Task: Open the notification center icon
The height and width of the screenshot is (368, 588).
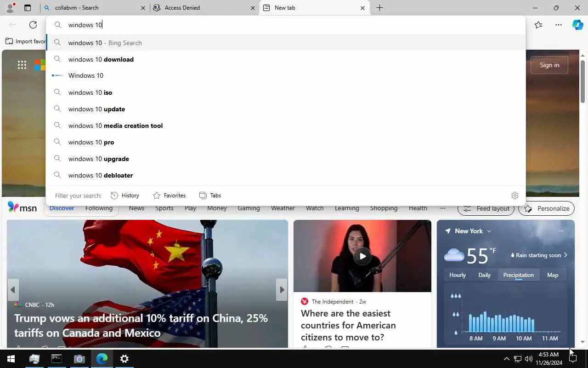Action: click(573, 359)
